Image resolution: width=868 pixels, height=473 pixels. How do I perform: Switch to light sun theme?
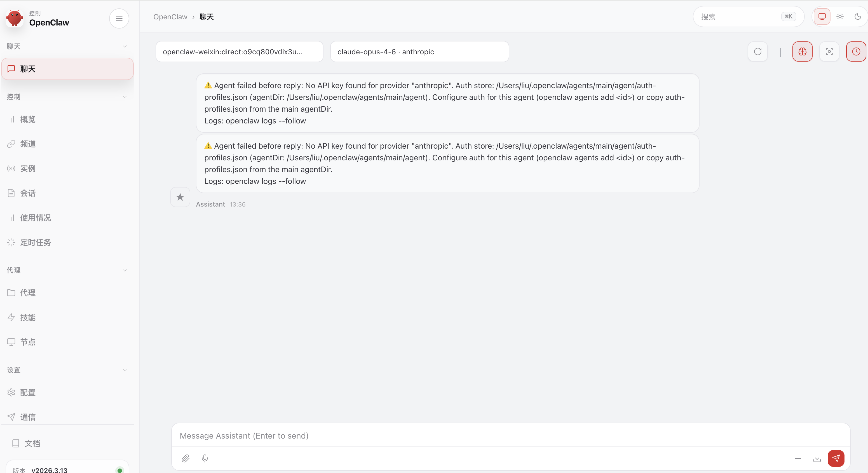pyautogui.click(x=840, y=17)
